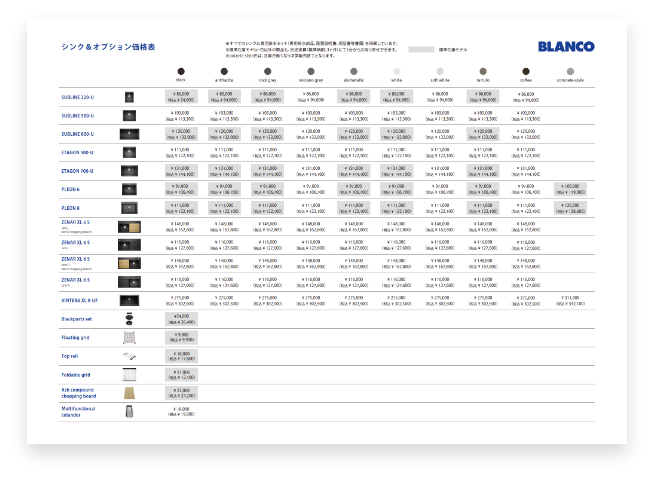View the PLEON 8 sink image
The height and width of the screenshot is (481, 654).
coord(129,208)
